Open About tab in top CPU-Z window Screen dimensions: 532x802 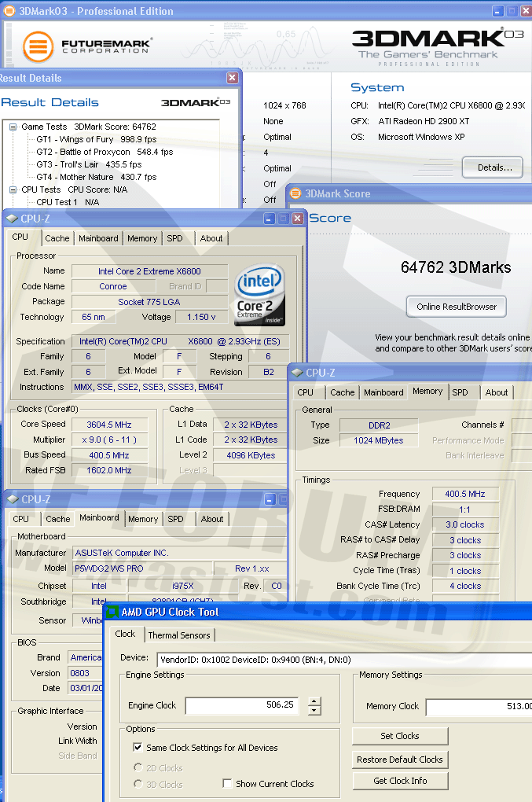click(x=211, y=238)
